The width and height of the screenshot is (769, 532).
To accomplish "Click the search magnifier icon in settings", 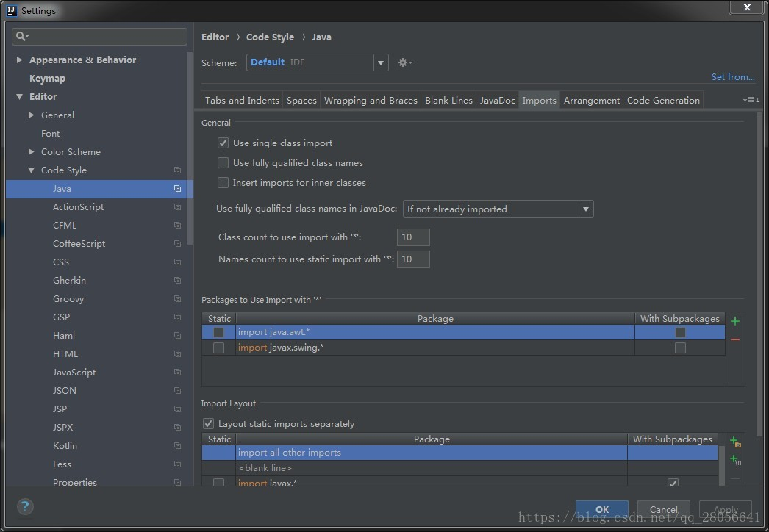I will click(x=22, y=36).
